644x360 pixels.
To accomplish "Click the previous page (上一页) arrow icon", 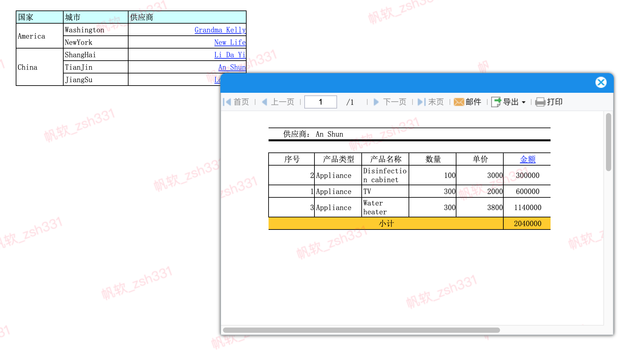I will 265,102.
